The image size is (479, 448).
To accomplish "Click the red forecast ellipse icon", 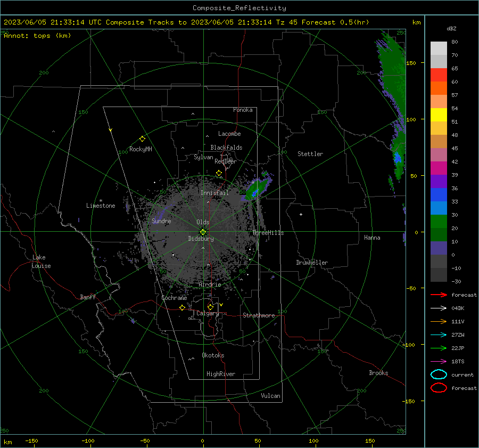I will (x=439, y=388).
